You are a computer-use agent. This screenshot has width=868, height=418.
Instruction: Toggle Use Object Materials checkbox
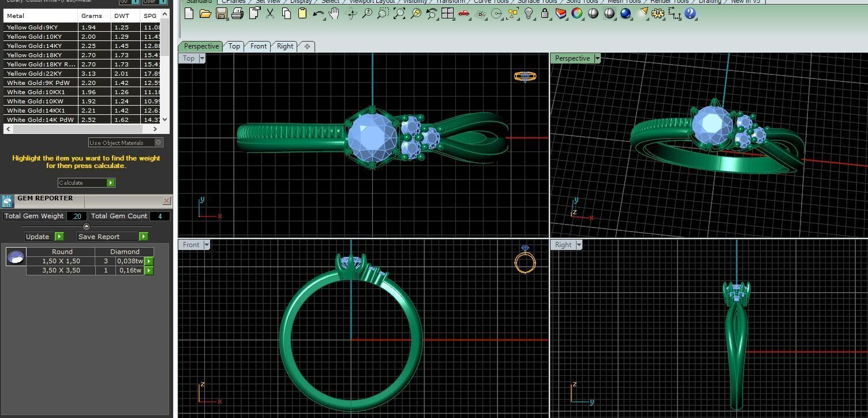[159, 143]
